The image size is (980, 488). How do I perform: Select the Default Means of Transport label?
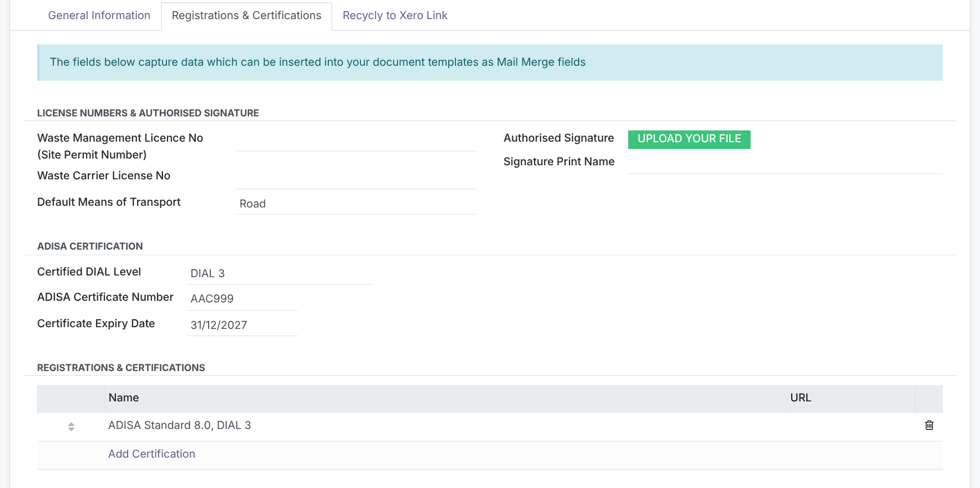pos(109,202)
